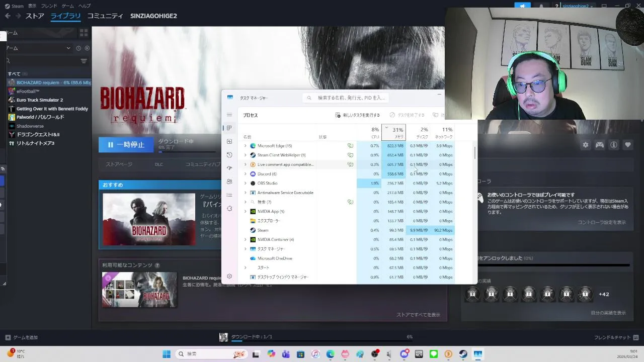644x362 pixels.
Task: Click Steam forward navigation arrow
Action: tap(19, 16)
